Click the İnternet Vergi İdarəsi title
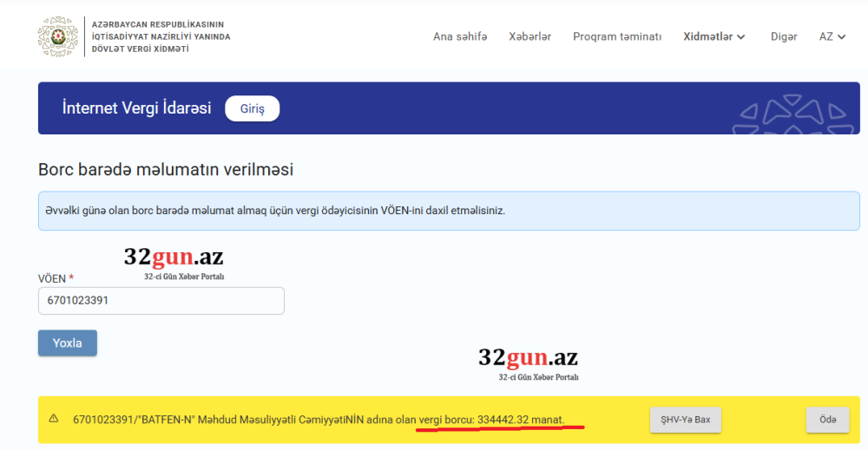The height and width of the screenshot is (450, 868). pyautogui.click(x=137, y=108)
